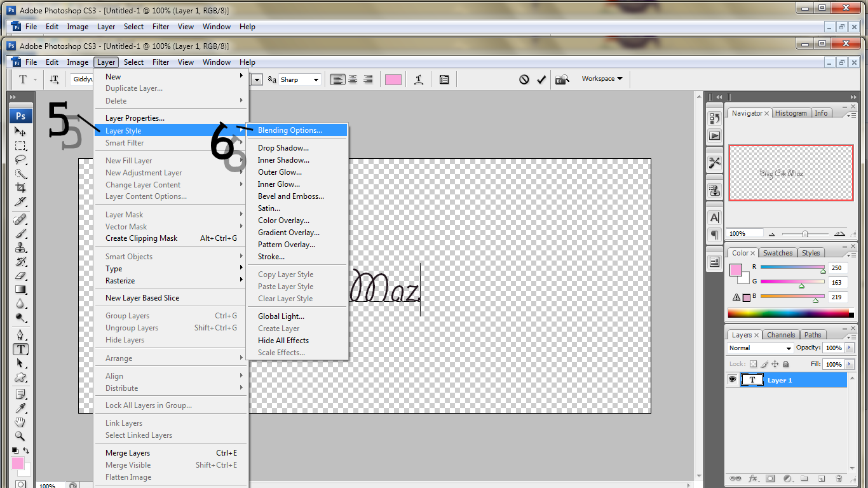Switch to the Swatches tab
Viewport: 868px width, 488px height.
(x=778, y=253)
